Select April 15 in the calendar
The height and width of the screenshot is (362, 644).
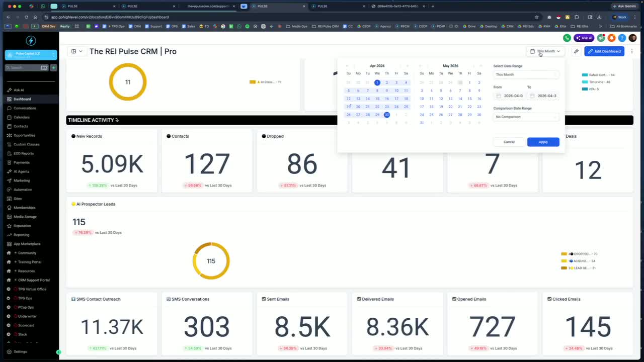pos(377,99)
